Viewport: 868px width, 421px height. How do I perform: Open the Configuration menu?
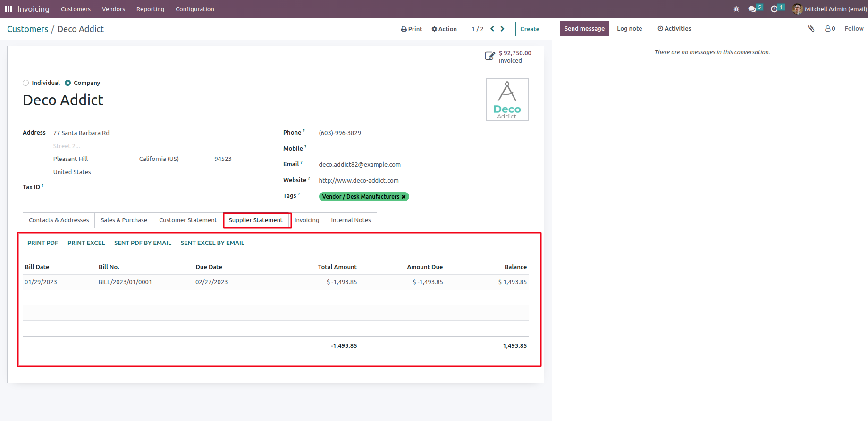coord(195,9)
